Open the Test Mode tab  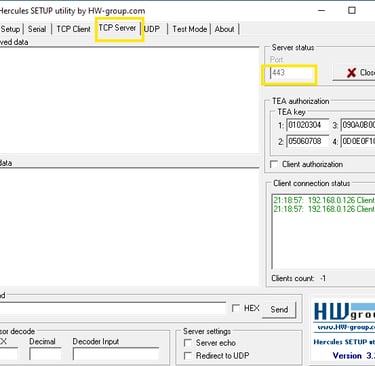[x=189, y=29]
